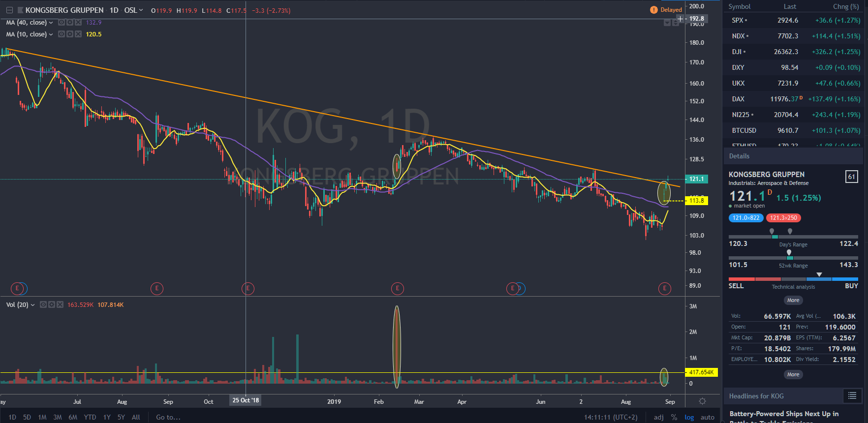The height and width of the screenshot is (423, 868).
Task: Toggle visibility of the Vol (20) indicator
Action: [43, 305]
